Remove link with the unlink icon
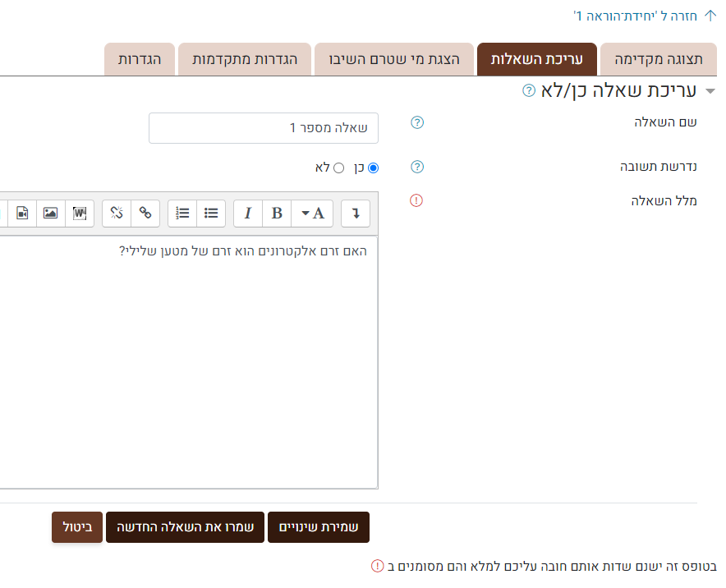726x588 pixels. pyautogui.click(x=117, y=214)
